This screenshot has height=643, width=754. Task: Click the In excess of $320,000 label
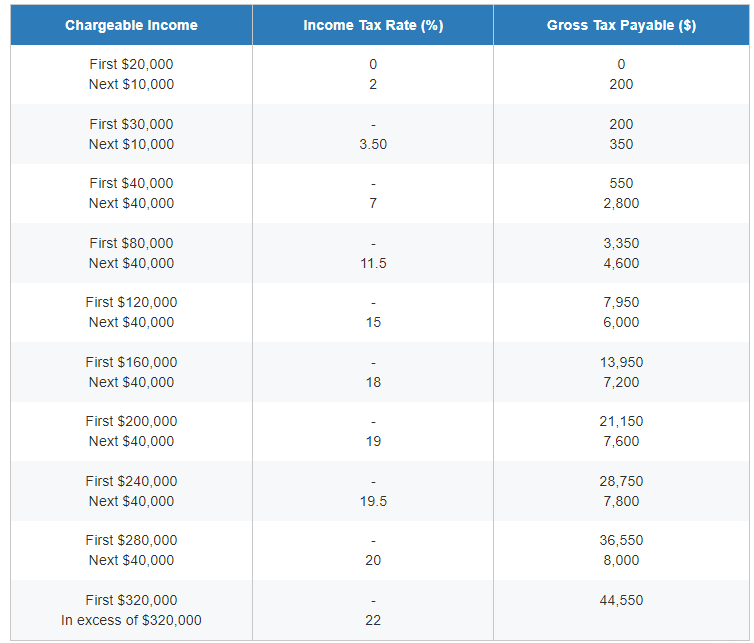131,620
